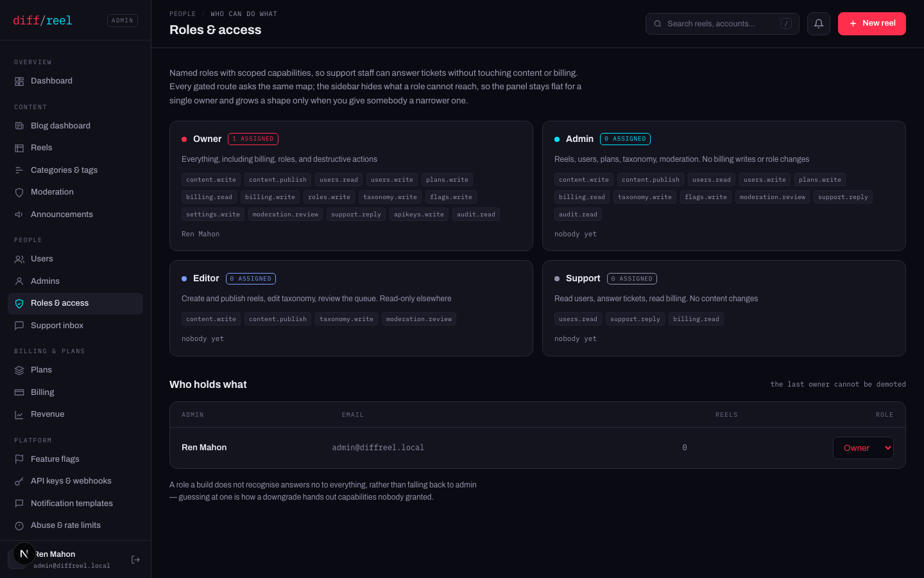Screen dimensions: 924x578
Task: Click the Editor '0 ASSIGNED' badge
Action: [x=251, y=279]
